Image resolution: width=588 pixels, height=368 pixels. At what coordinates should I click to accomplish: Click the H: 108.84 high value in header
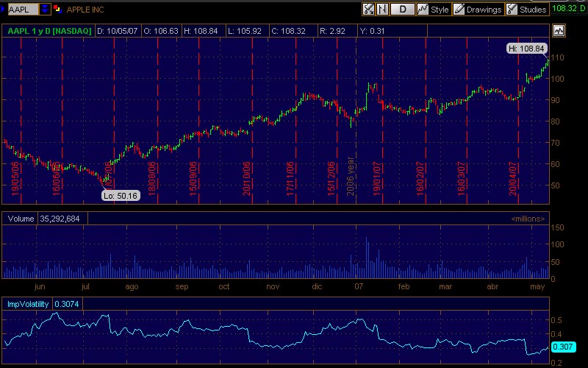coord(200,31)
